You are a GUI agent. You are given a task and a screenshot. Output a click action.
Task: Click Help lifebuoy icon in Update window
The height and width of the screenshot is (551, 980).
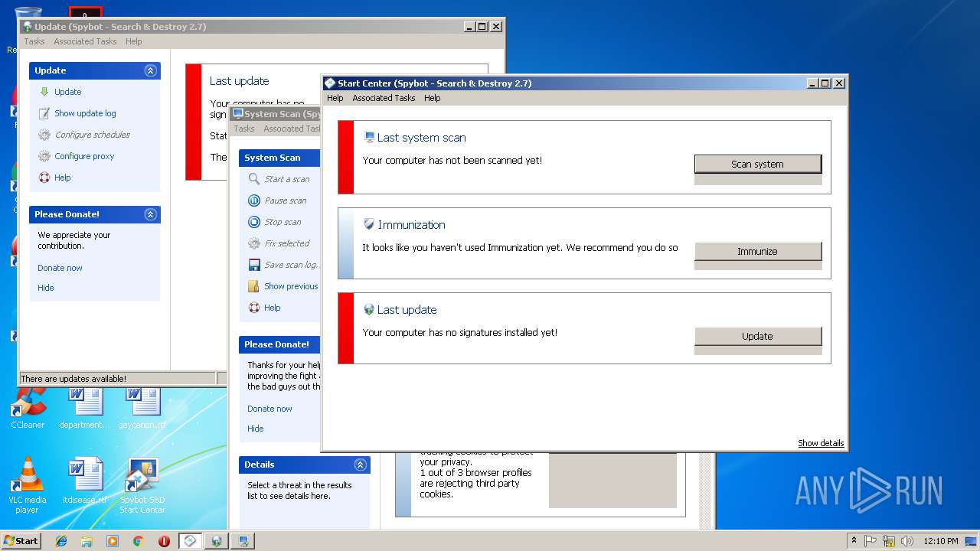[44, 178]
